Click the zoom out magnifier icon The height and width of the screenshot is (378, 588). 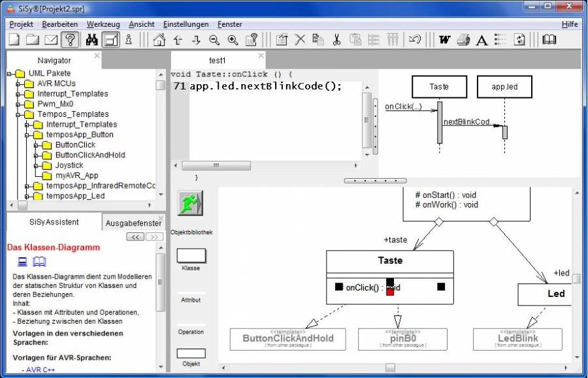pos(214,40)
